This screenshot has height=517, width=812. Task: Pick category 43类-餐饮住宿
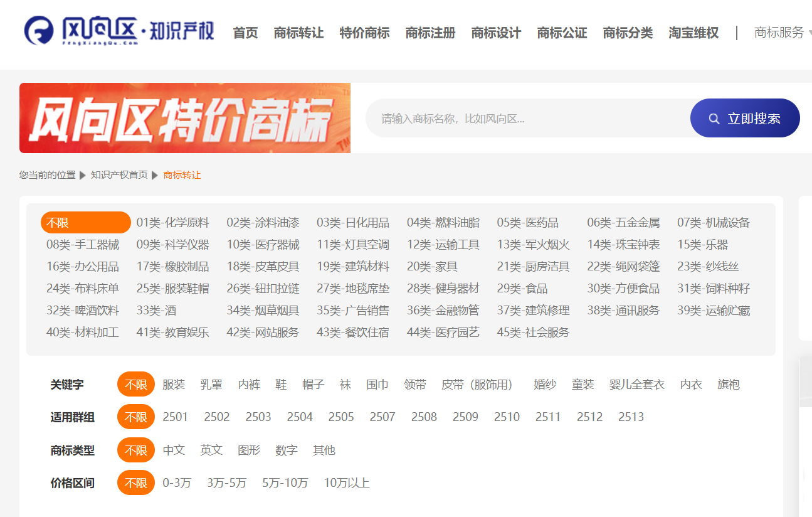pyautogui.click(x=352, y=333)
